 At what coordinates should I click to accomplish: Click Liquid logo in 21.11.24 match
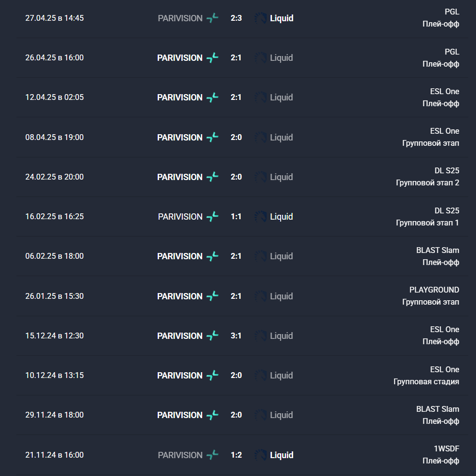[260, 455]
